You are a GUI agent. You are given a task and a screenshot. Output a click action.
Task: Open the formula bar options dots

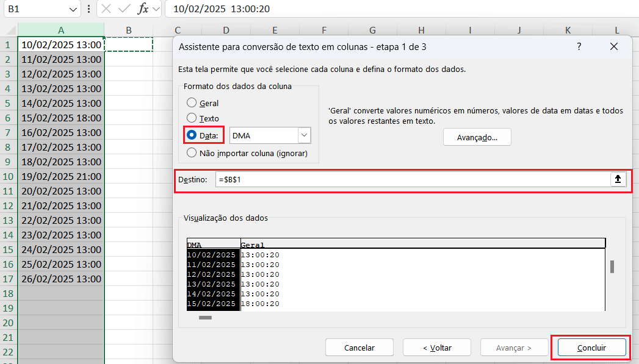[90, 9]
